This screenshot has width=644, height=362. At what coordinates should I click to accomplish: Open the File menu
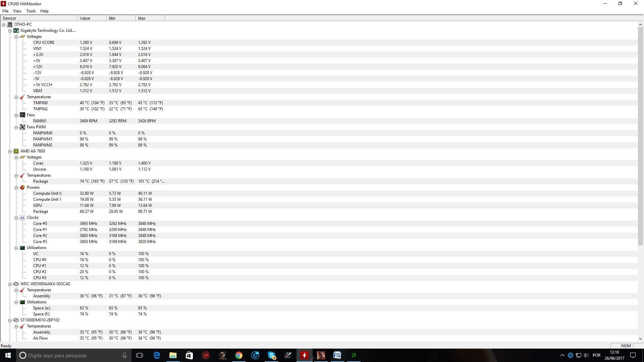[x=5, y=11]
